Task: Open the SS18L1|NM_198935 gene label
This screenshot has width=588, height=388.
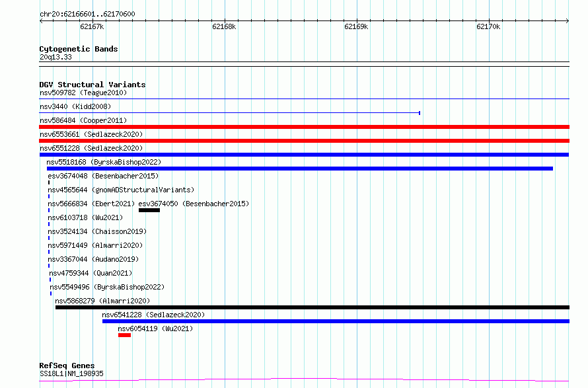Action: [x=71, y=373]
